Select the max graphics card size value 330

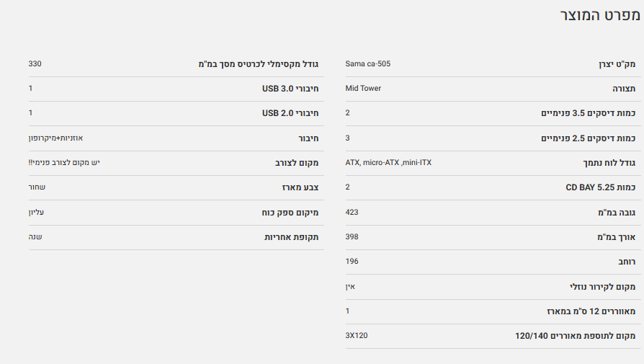pyautogui.click(x=35, y=64)
